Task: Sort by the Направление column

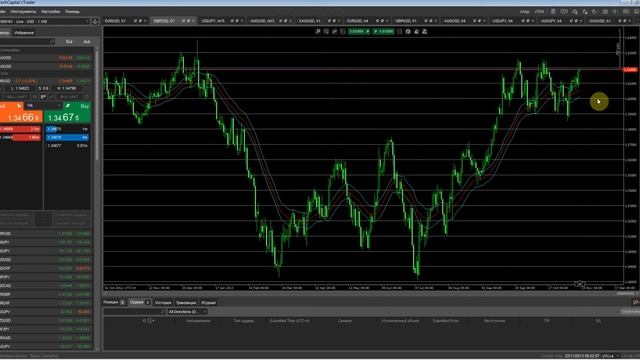Action: coord(198,321)
